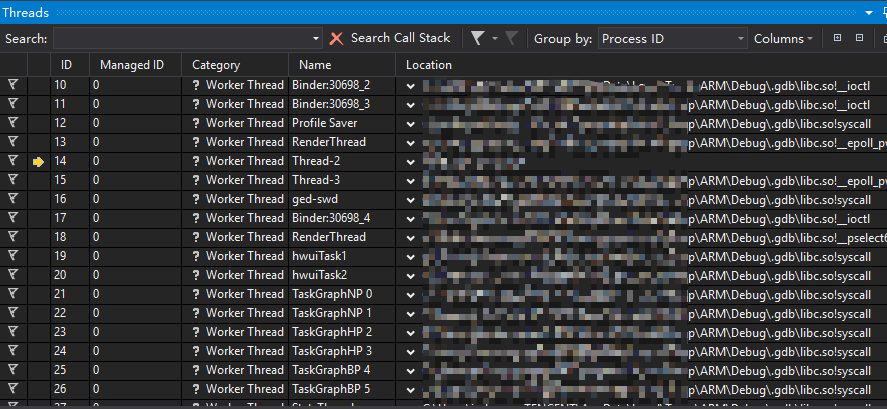Expand call stack for Binder:30698_2 location
The width and height of the screenshot is (887, 409).
tap(411, 86)
